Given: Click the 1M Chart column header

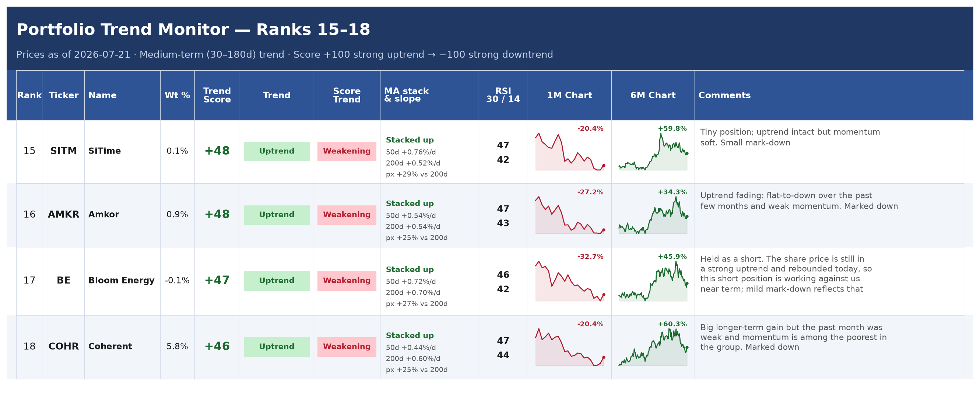Looking at the screenshot, I should tap(569, 95).
